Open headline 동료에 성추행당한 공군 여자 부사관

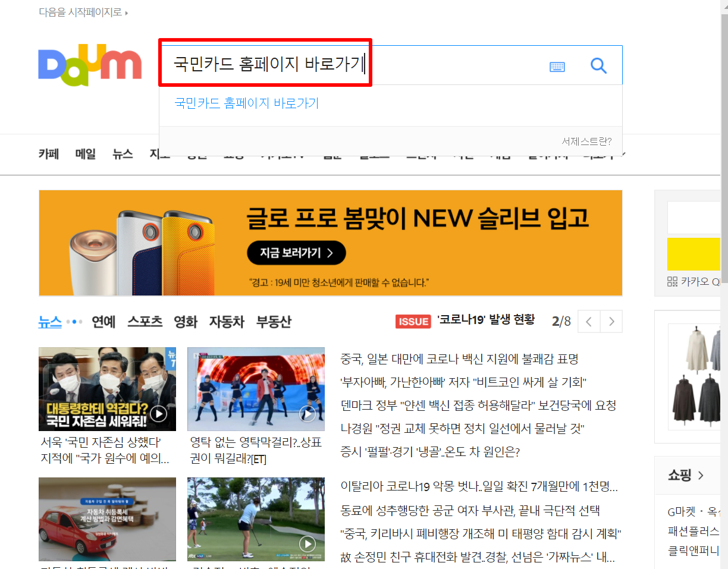coord(470,510)
